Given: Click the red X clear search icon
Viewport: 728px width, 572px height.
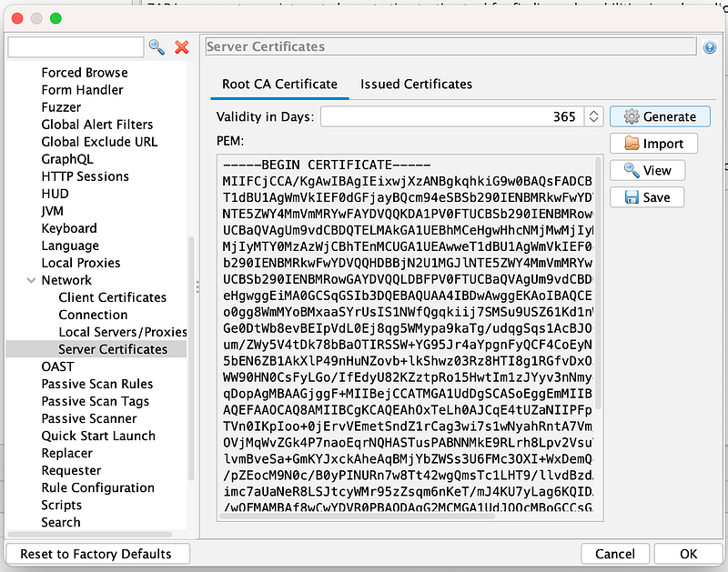Looking at the screenshot, I should tap(181, 47).
